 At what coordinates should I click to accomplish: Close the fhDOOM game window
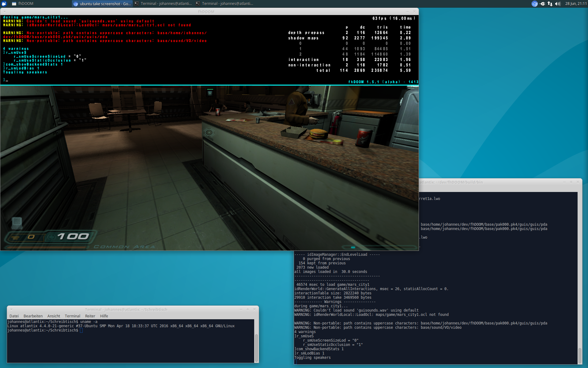414,12
